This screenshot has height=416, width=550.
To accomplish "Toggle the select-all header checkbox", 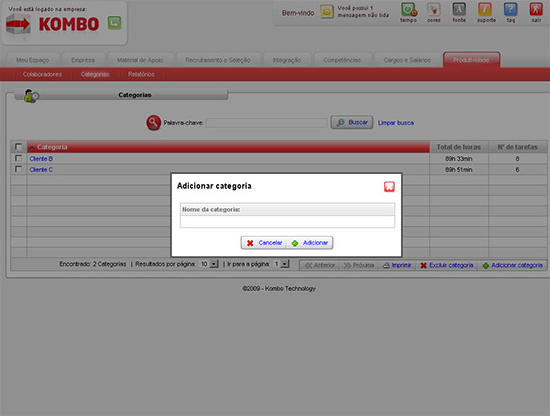I will coord(18,146).
